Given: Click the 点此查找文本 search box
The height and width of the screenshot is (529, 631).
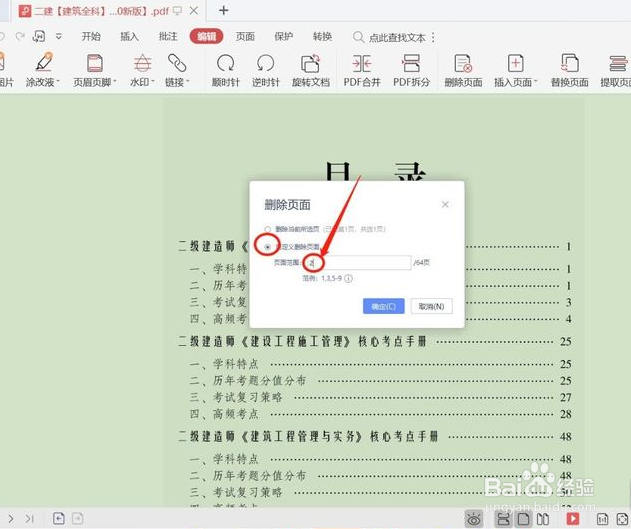Looking at the screenshot, I should pos(397,38).
